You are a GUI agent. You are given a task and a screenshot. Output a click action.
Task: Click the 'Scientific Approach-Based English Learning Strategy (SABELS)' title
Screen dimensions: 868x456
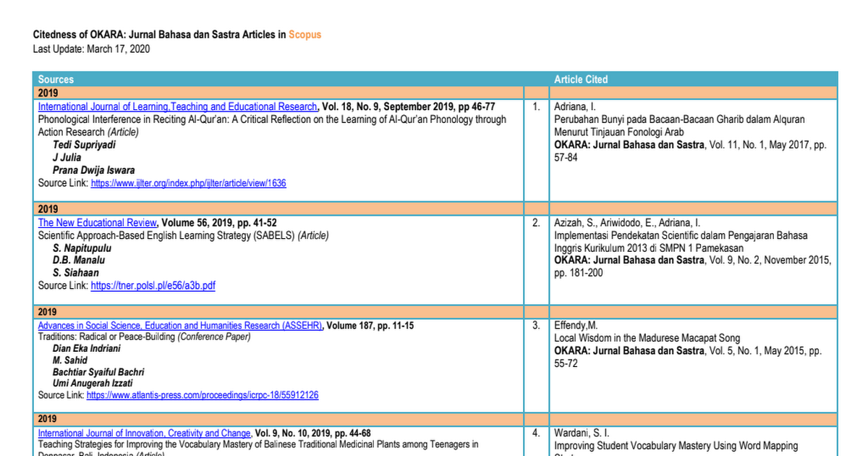[167, 235]
